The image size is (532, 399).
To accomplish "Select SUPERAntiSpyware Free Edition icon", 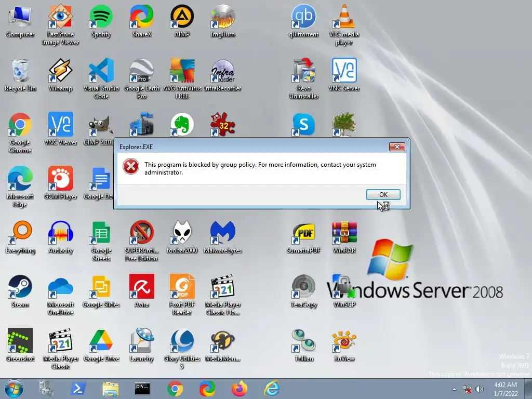I will click(x=141, y=241).
